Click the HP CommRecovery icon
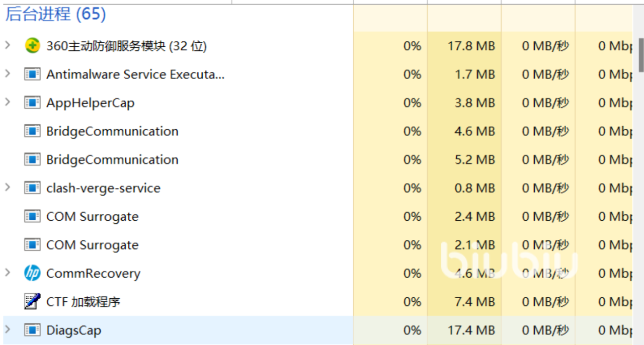 [x=32, y=273]
